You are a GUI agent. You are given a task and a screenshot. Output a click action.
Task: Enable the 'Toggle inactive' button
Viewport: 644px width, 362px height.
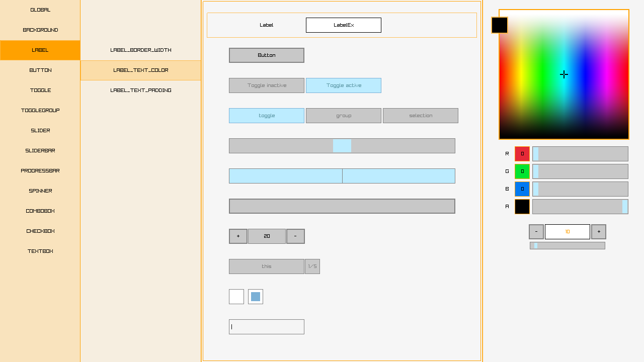[x=267, y=85]
